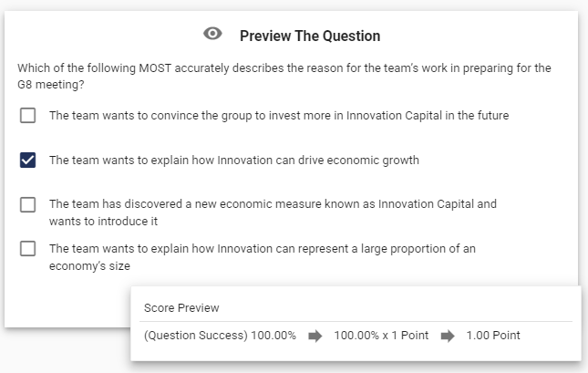Click the answer text 'wants to introduce it'

[103, 222]
